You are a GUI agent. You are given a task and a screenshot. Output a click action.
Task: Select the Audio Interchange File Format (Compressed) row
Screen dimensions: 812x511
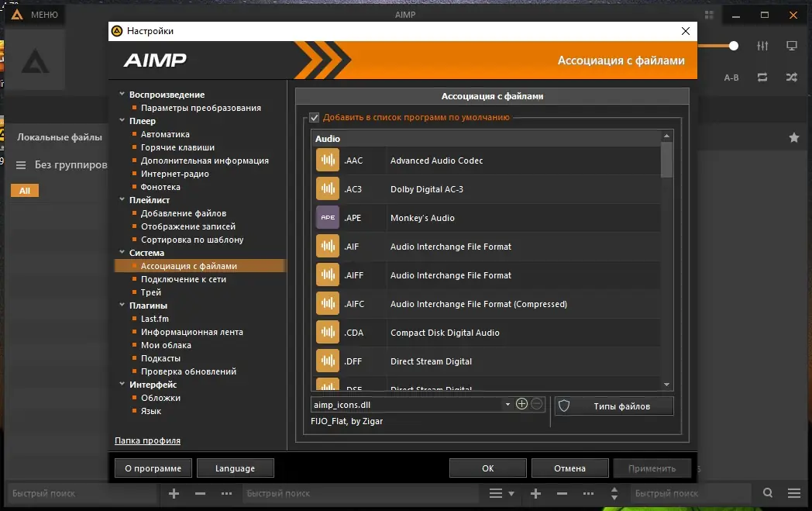pyautogui.click(x=487, y=304)
